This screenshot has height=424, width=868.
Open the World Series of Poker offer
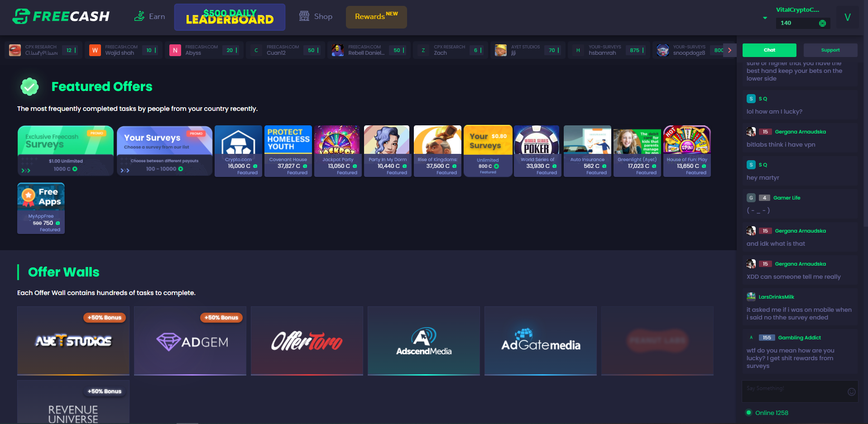click(x=537, y=151)
